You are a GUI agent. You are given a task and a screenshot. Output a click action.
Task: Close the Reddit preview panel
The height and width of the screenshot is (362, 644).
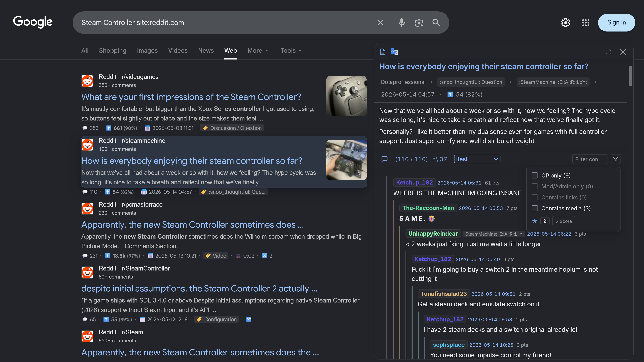point(623,52)
